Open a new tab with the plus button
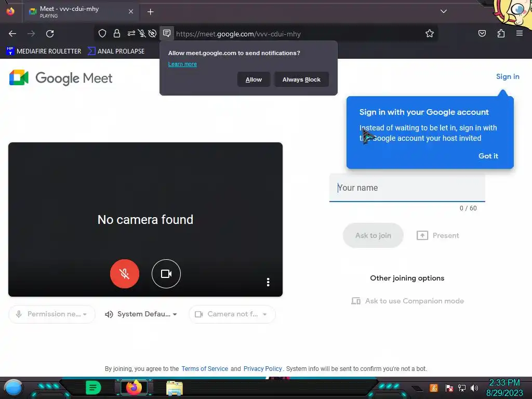532x399 pixels. click(150, 12)
